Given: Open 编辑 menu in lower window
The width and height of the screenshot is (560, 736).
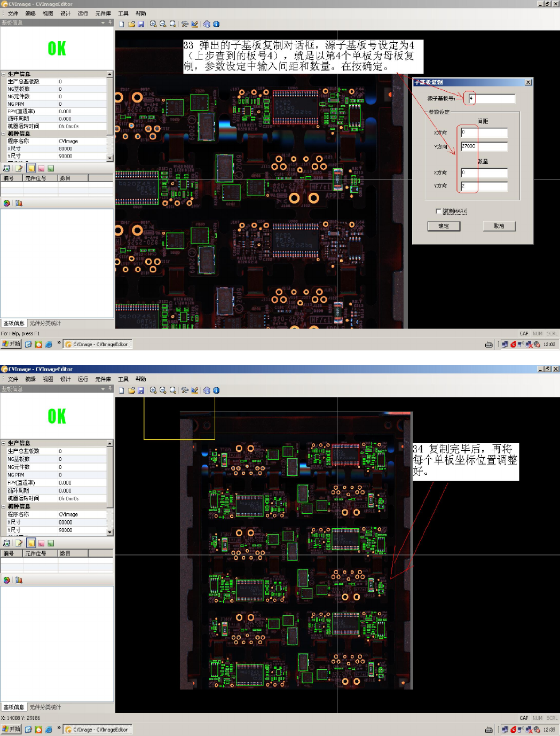Looking at the screenshot, I should 30,379.
